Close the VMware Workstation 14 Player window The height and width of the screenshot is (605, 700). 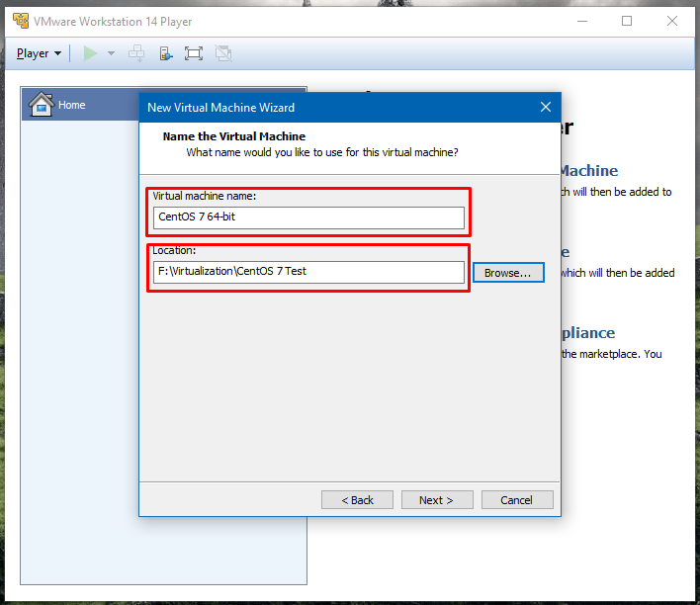pos(672,21)
